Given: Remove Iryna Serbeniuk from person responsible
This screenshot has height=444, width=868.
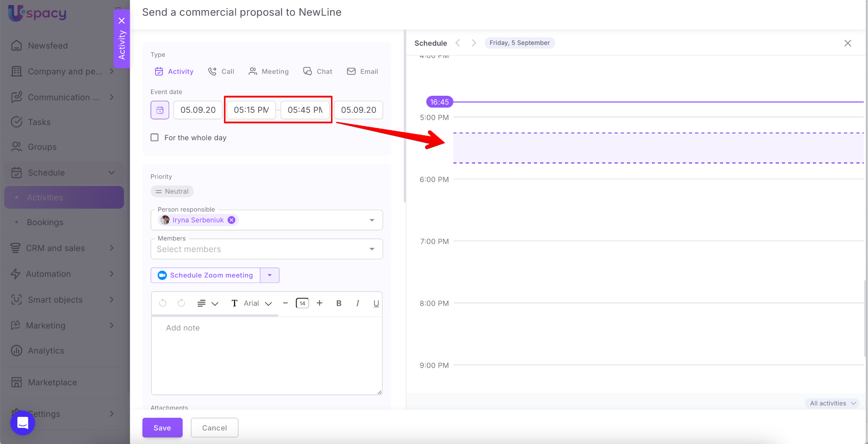Looking at the screenshot, I should click(231, 220).
